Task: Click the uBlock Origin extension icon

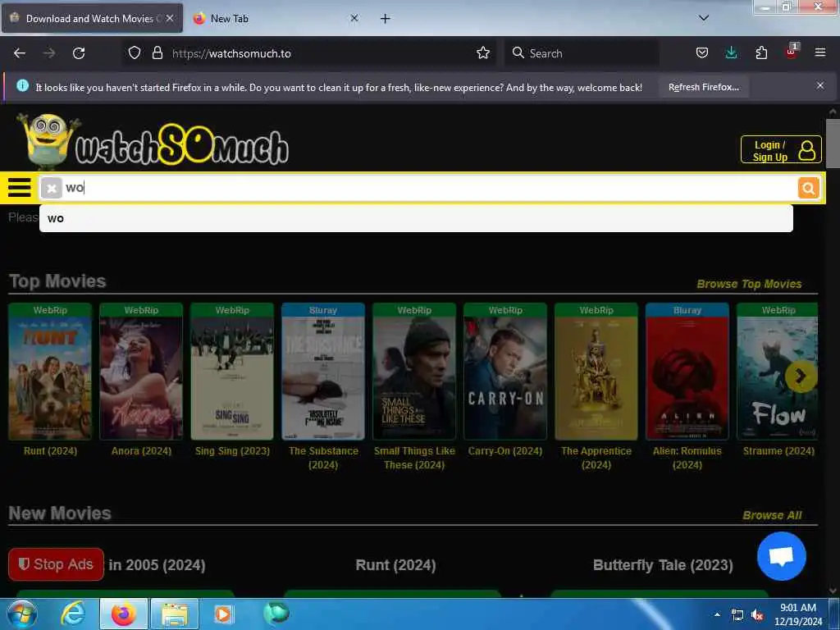Action: tap(792, 52)
